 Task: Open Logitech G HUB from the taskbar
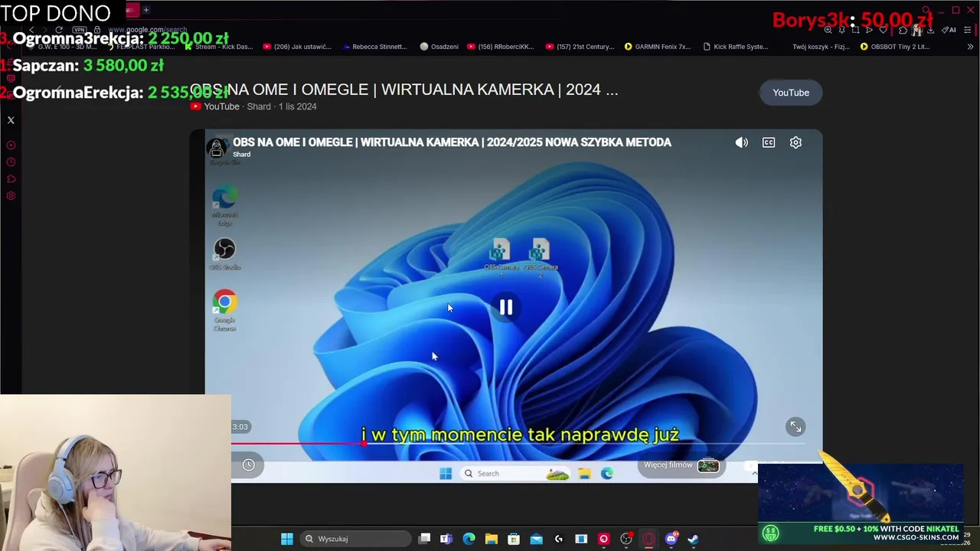point(559,539)
